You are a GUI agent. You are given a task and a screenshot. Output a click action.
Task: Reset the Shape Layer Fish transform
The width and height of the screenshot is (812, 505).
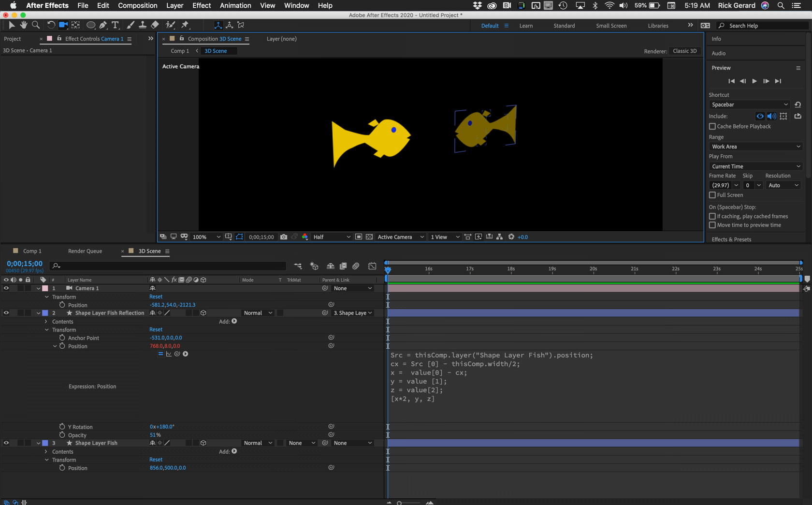[x=156, y=460]
